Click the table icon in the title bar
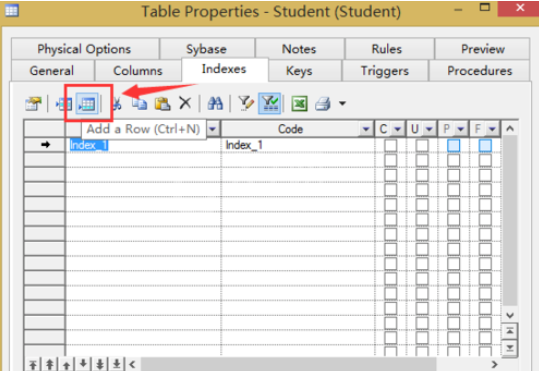Image resolution: width=539 pixels, height=371 pixels. pos(12,11)
